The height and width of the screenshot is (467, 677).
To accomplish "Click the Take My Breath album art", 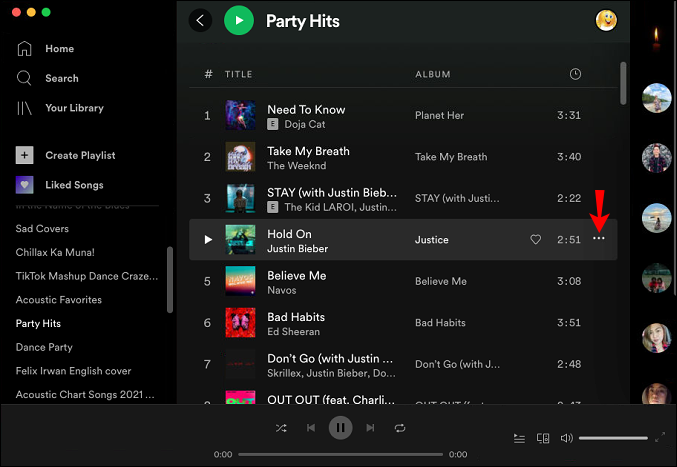I will coord(240,157).
